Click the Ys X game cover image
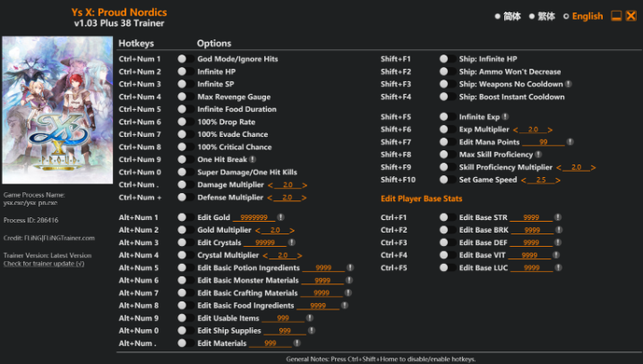Screen dimensions: 643x364 (x=57, y=110)
